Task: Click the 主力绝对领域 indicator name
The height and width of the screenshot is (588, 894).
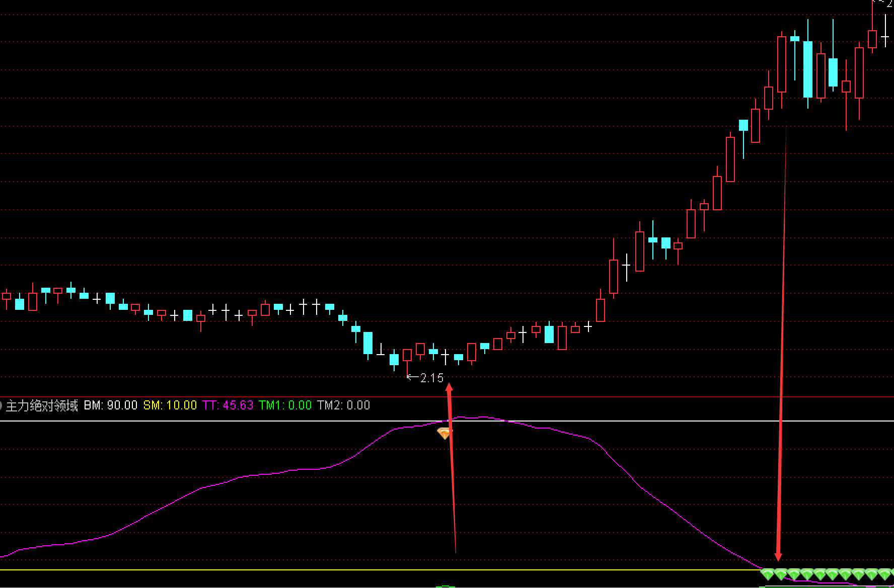Action: coord(42,405)
